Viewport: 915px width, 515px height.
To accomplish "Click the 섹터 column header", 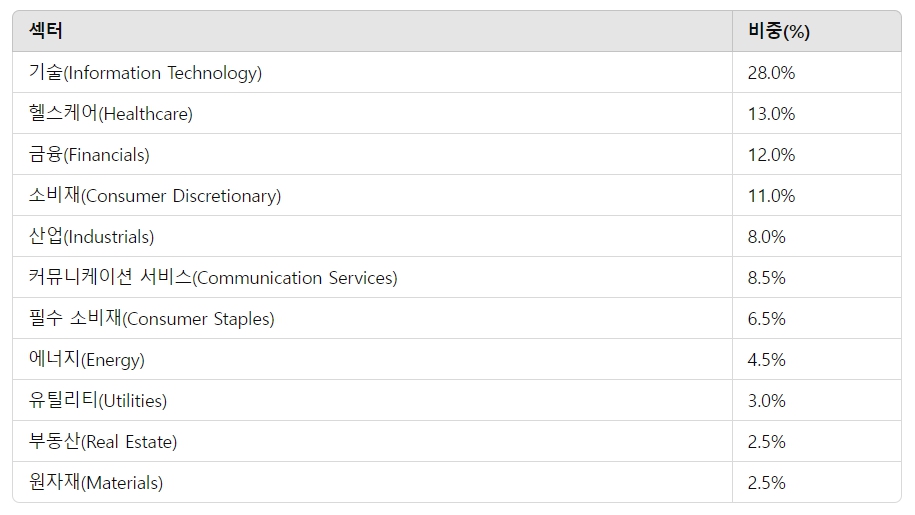I will click(46, 31).
